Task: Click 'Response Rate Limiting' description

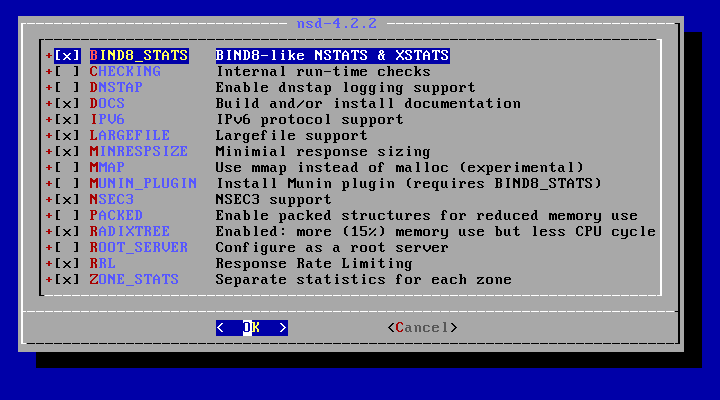Action: tap(315, 264)
